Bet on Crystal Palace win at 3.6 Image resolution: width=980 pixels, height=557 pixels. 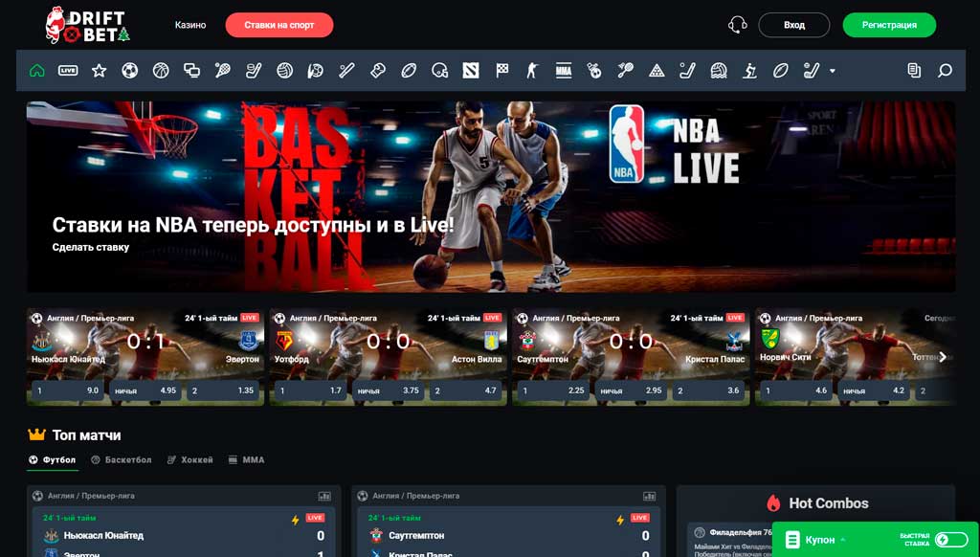click(709, 390)
